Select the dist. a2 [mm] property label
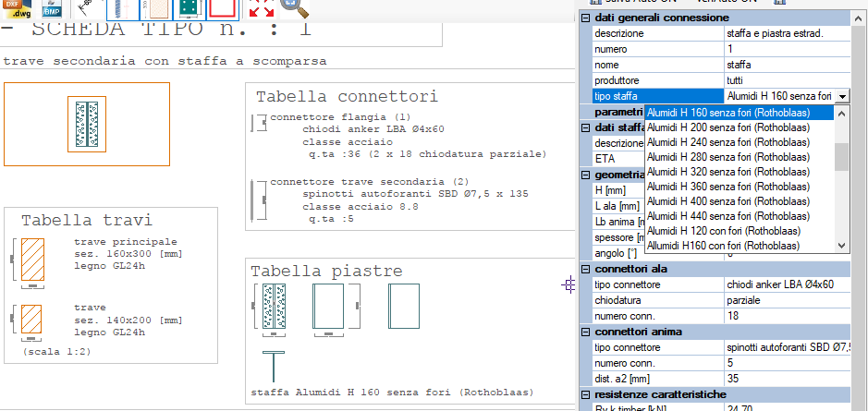The image size is (868, 411). coord(657,380)
